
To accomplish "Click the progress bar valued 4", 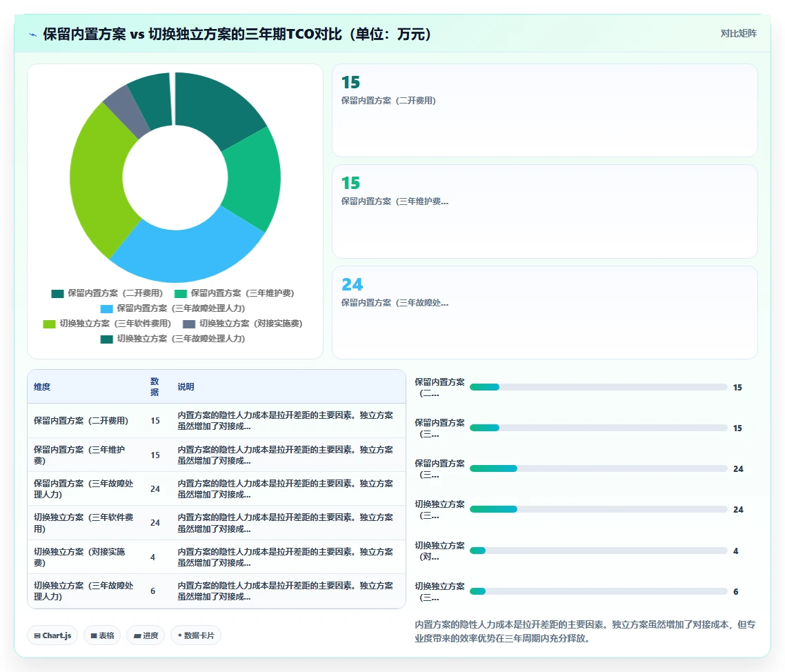I will [598, 551].
